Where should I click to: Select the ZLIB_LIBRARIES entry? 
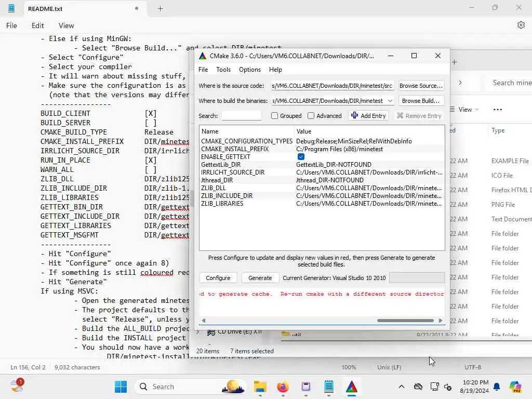(x=322, y=204)
